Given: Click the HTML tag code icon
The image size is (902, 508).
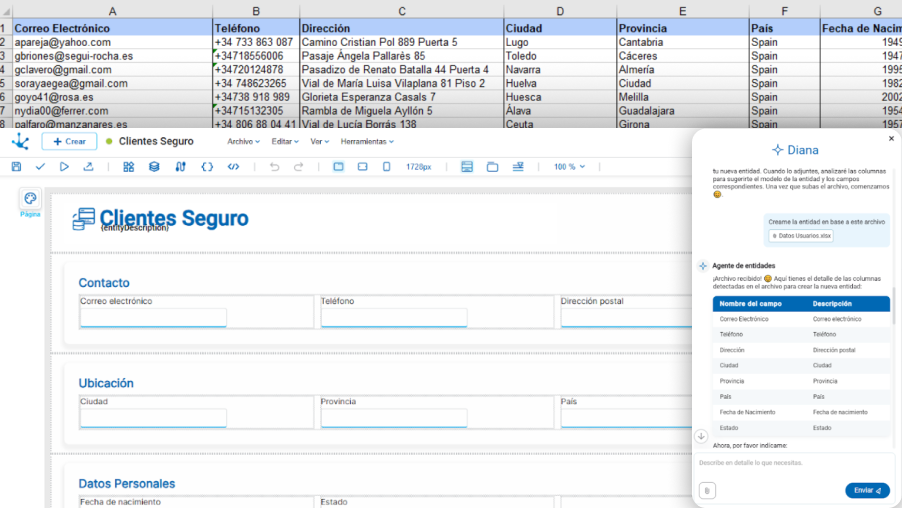Looking at the screenshot, I should [233, 167].
